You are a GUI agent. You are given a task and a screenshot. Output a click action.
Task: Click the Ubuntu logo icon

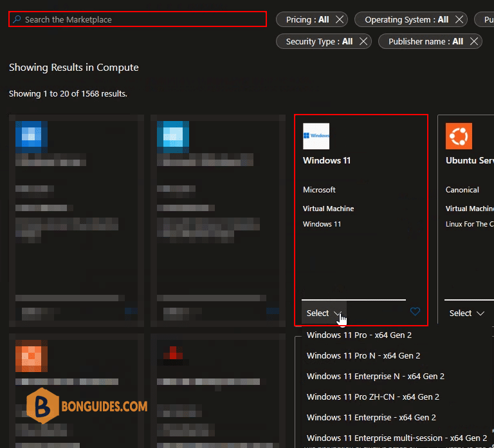click(459, 136)
